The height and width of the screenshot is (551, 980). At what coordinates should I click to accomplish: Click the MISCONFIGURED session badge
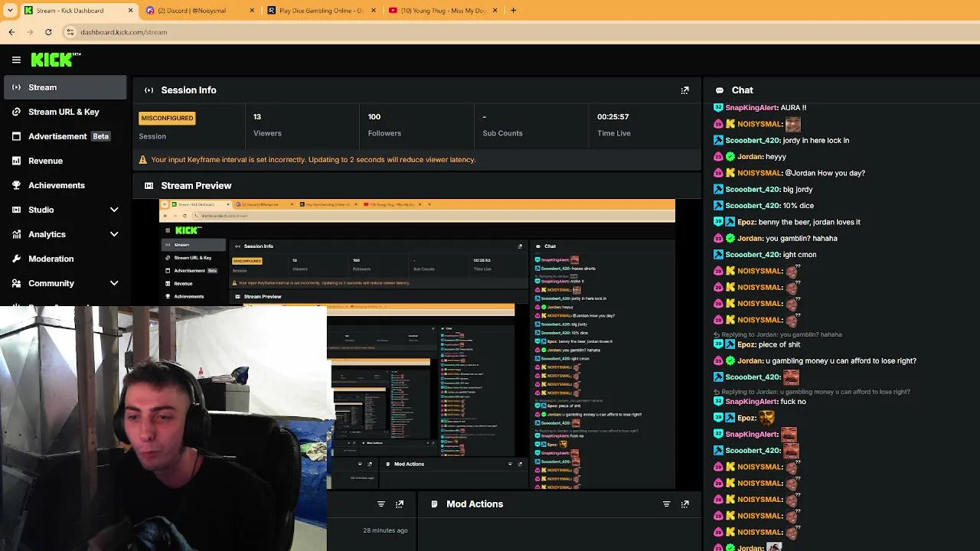click(x=167, y=118)
